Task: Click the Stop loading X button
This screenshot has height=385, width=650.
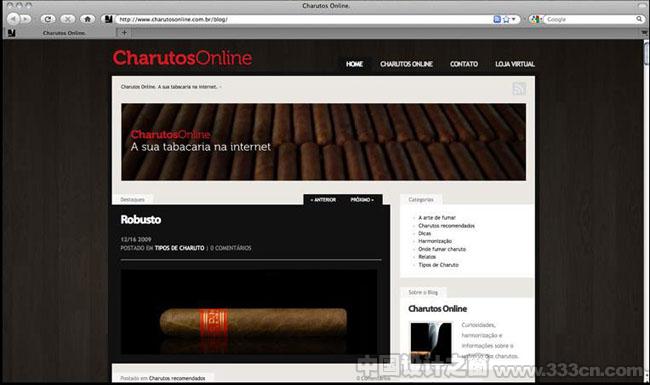Action: (x=68, y=19)
